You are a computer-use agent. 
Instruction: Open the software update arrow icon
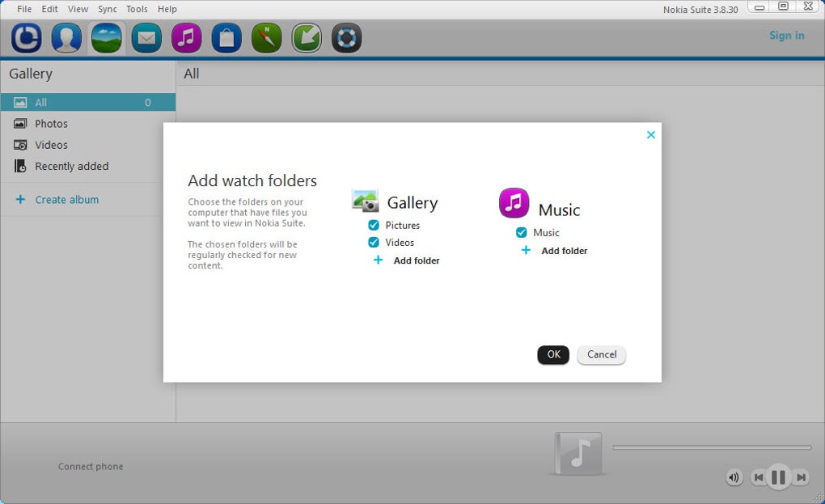click(307, 38)
